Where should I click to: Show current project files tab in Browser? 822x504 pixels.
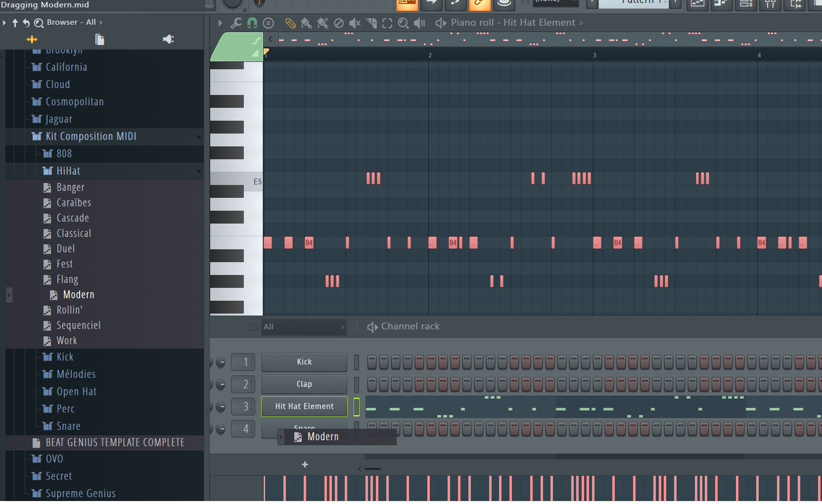[100, 40]
